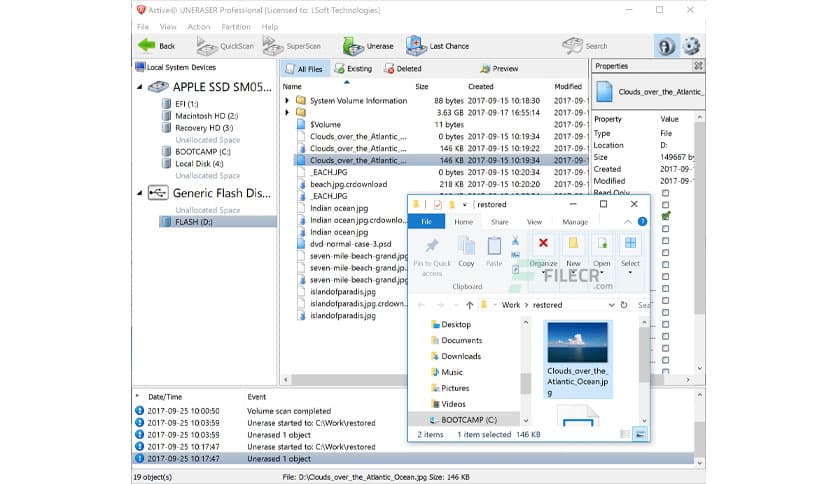Select the FLASH (D:) volume
Image resolution: width=836 pixels, height=484 pixels.
click(218, 222)
